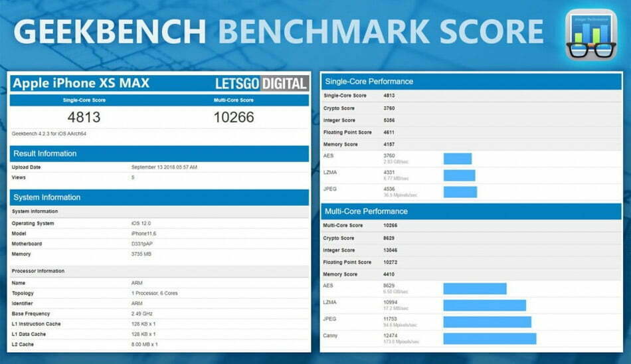The image size is (631, 364).
Task: Select ARM value in the Name row
Action: click(x=137, y=283)
